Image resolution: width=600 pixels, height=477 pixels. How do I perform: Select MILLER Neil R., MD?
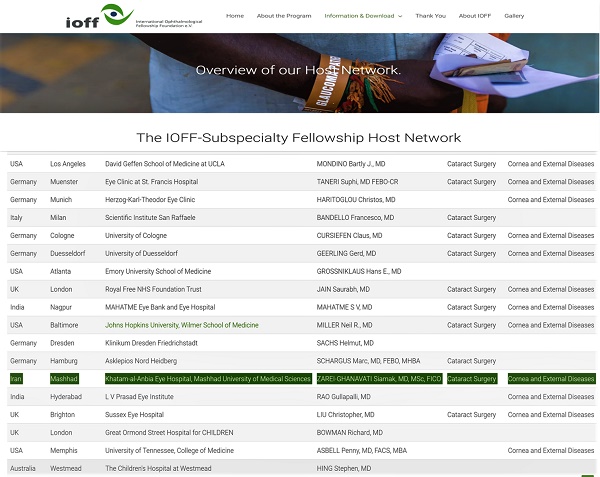[x=344, y=325]
